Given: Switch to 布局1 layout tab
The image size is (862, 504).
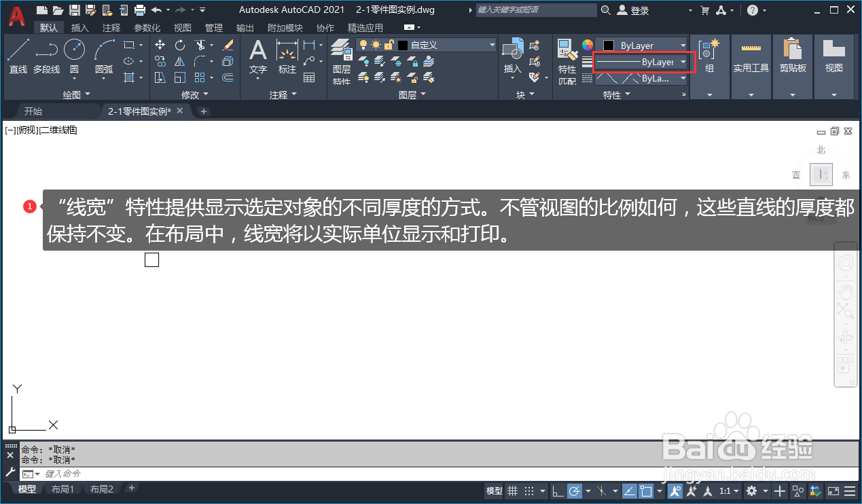Looking at the screenshot, I should 63,489.
